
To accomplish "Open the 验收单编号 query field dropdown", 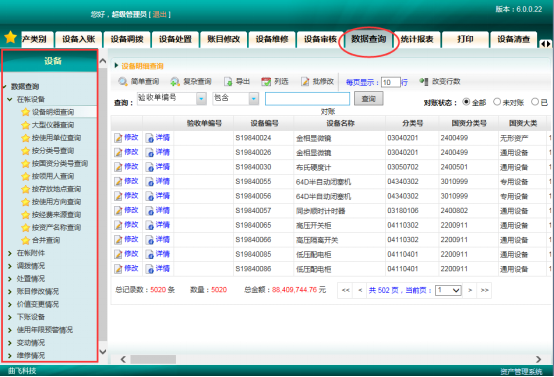I will click(x=201, y=99).
